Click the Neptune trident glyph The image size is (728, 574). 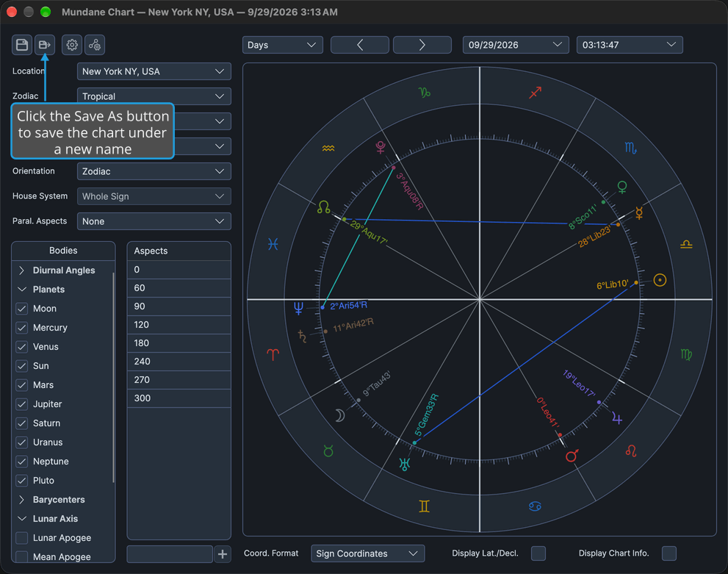coord(298,307)
